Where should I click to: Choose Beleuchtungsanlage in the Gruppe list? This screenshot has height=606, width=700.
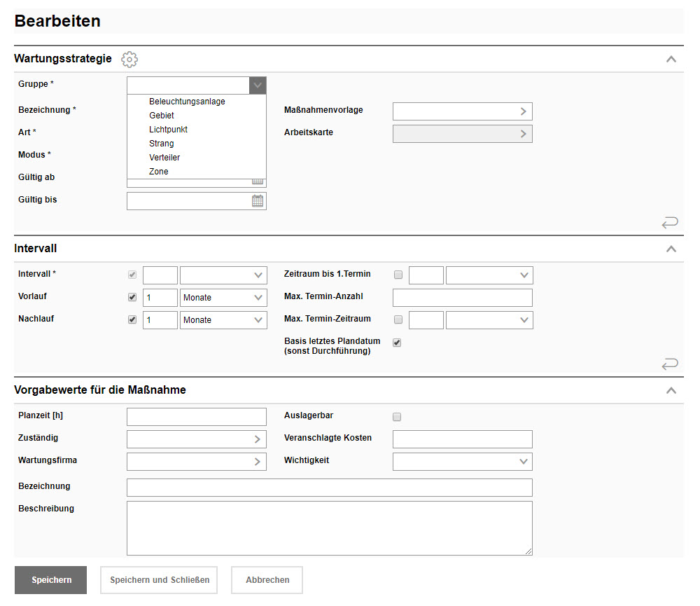187,102
